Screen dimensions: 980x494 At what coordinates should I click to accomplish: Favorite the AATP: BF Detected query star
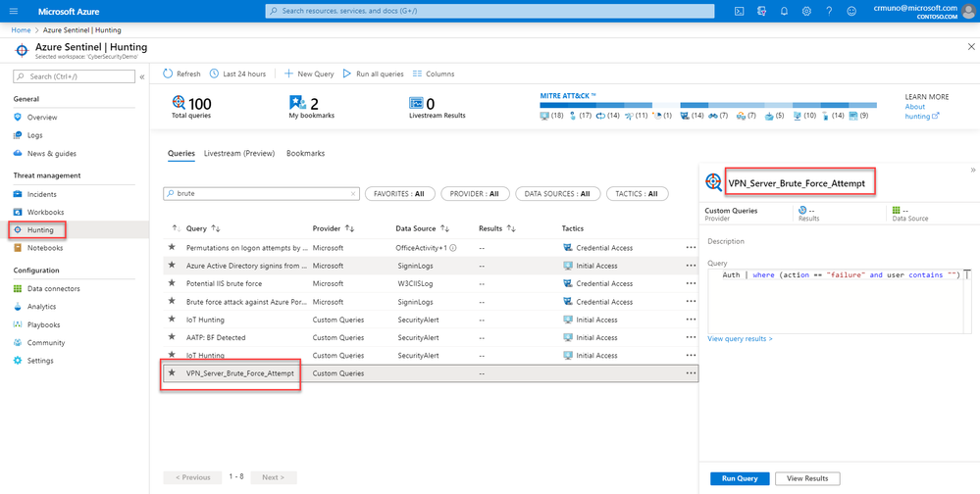click(172, 337)
